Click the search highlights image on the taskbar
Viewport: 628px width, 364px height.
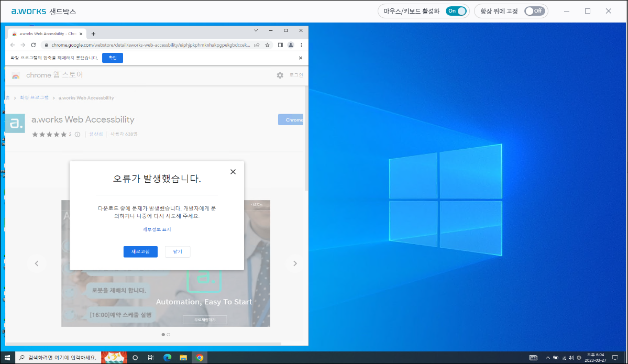coord(114,358)
